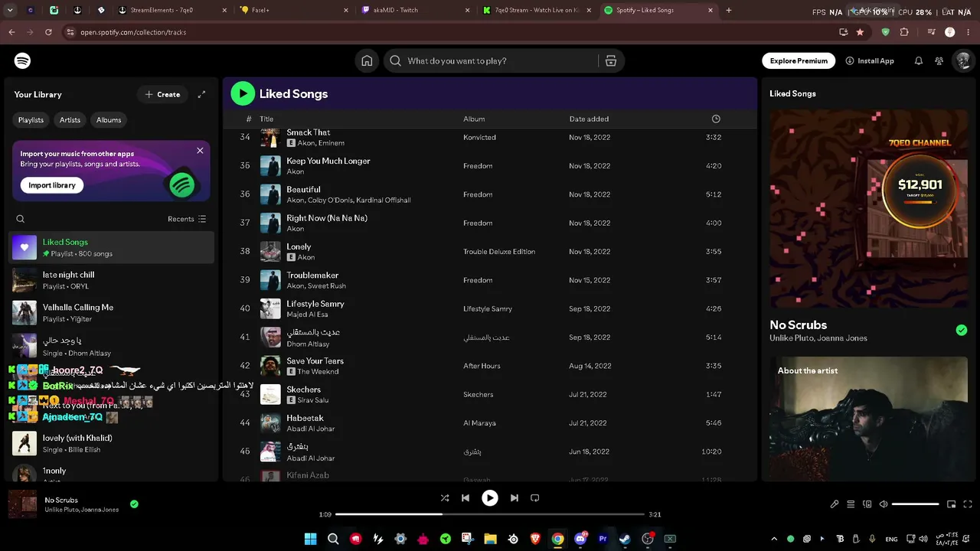Play the Liked Songs playlist
The image size is (980, 551).
pyautogui.click(x=243, y=93)
